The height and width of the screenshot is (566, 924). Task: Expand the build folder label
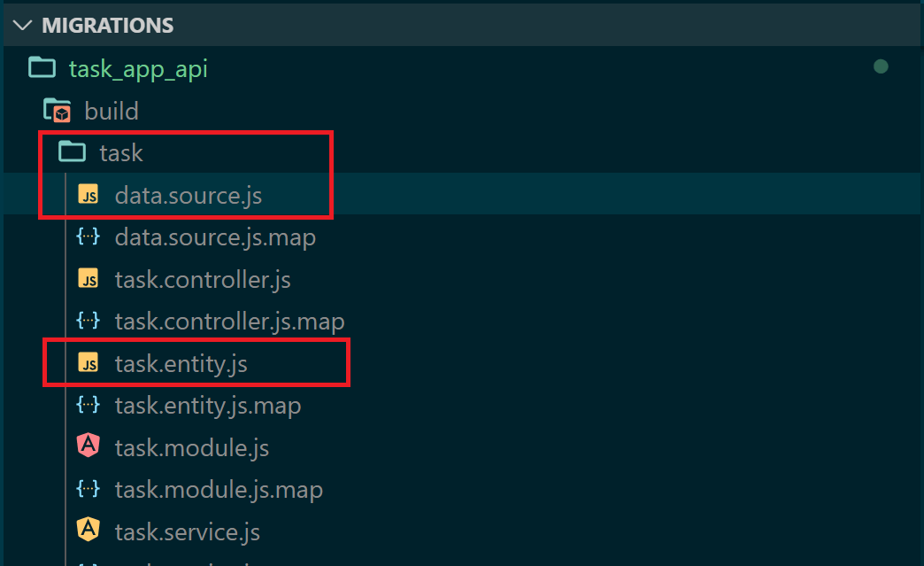tap(112, 111)
